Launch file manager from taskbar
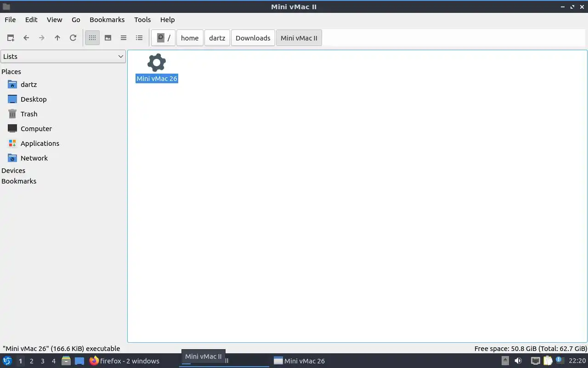This screenshot has width=588, height=368. click(x=66, y=361)
